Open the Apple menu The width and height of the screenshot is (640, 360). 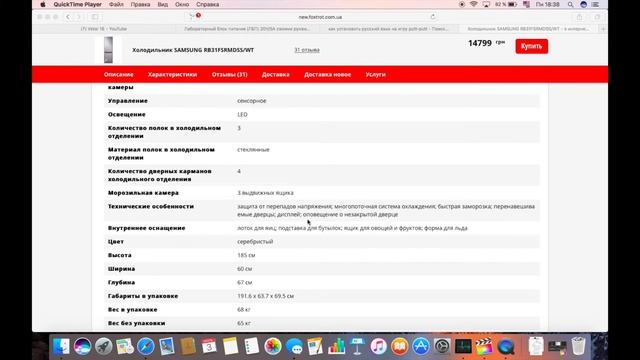pyautogui.click(x=43, y=4)
